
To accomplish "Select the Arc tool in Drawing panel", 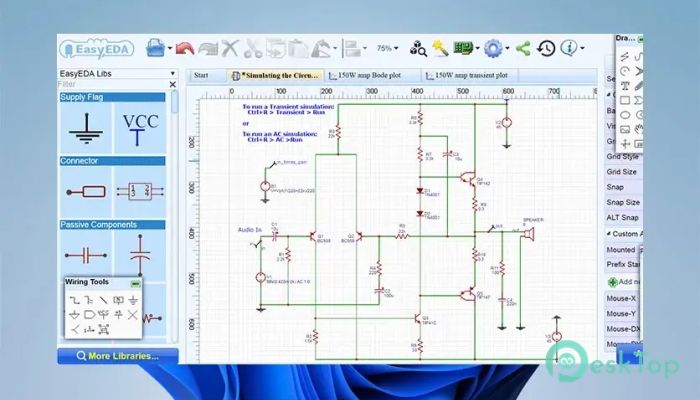I will click(625, 71).
